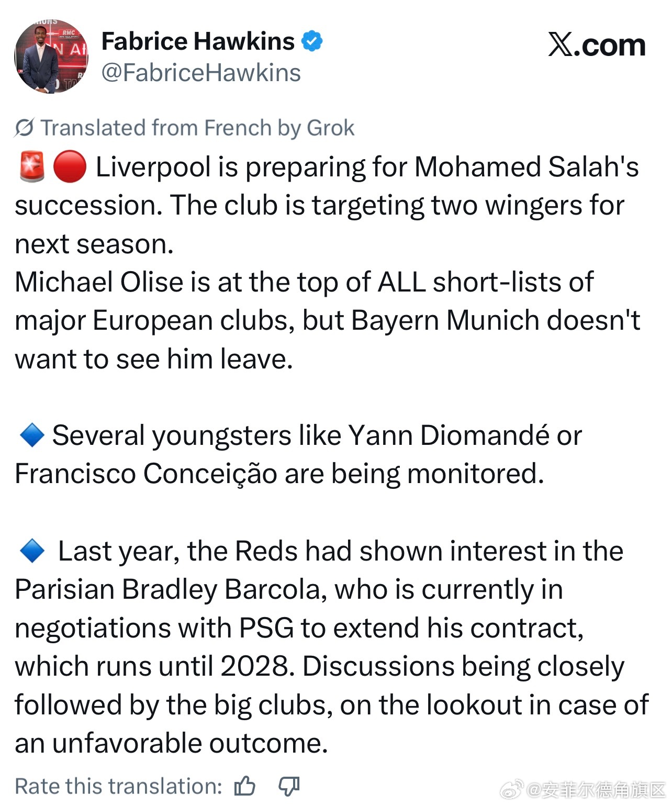
Task: Click the Grok translation slashed-circle icon
Action: [x=24, y=128]
